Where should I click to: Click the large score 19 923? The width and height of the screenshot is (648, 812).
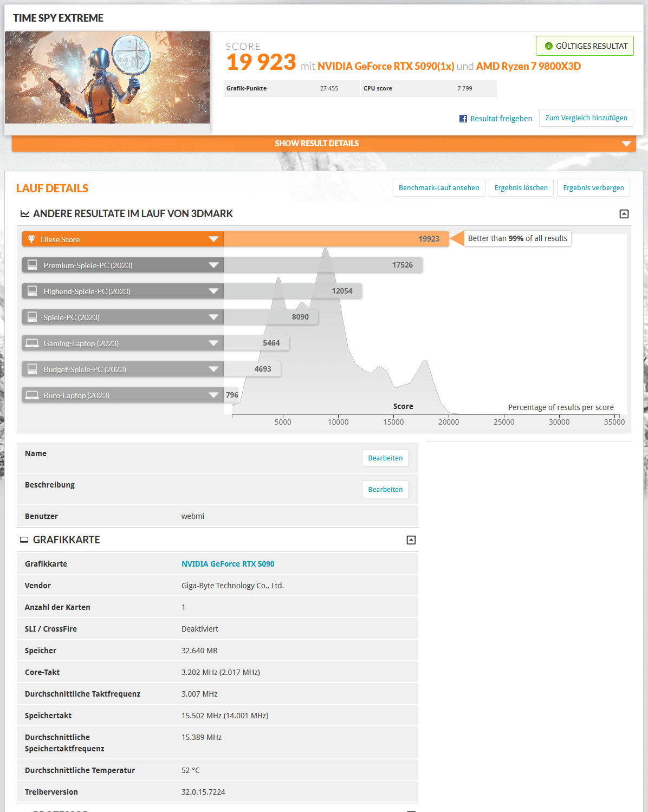coord(261,62)
